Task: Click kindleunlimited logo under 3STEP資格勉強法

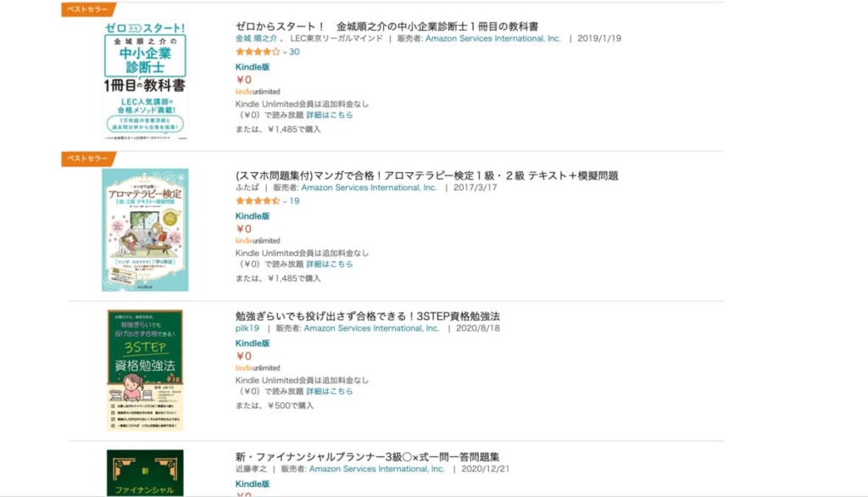Action: tap(258, 368)
